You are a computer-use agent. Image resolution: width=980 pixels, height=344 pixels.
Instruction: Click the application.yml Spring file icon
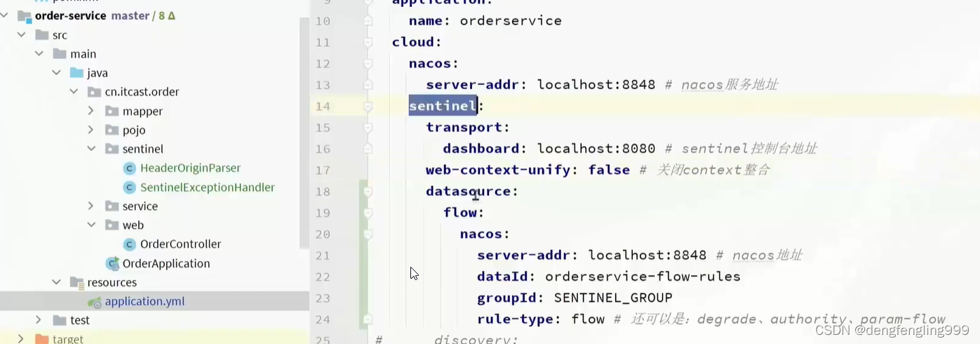[x=95, y=302]
